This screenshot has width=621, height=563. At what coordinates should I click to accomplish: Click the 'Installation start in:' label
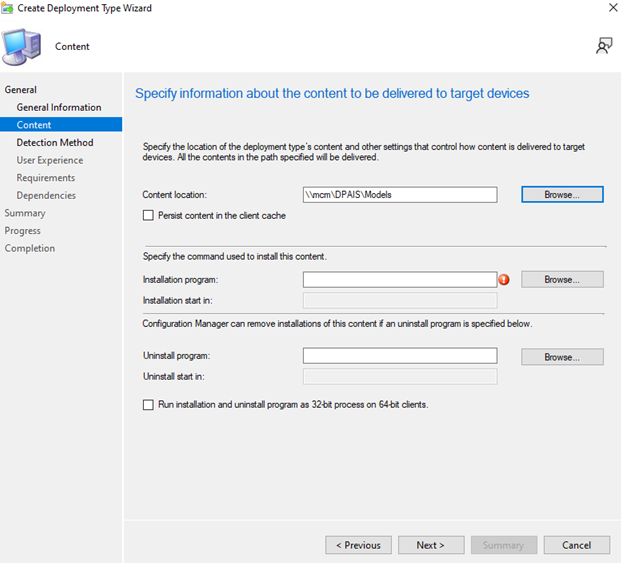coord(177,301)
